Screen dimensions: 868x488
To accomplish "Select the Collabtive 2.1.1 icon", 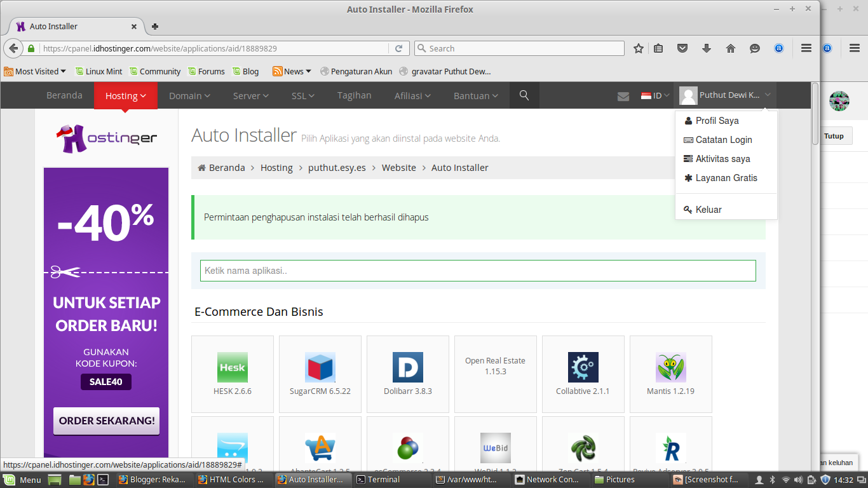I will click(583, 367).
